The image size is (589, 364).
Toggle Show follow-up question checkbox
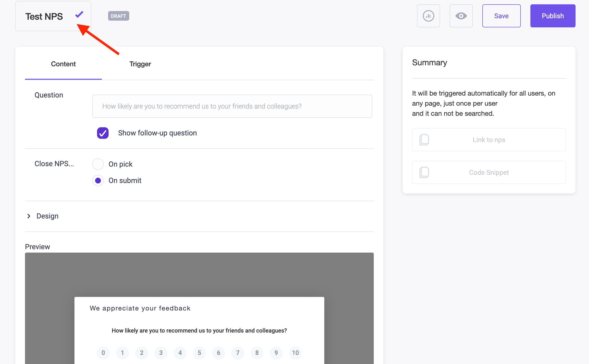(103, 133)
